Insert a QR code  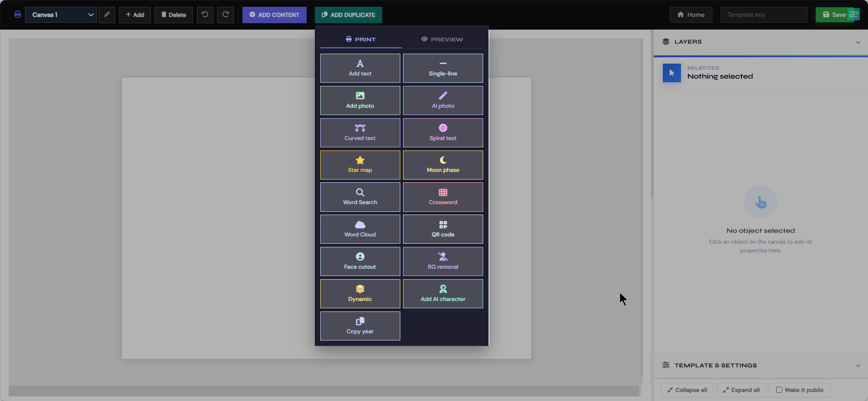(443, 230)
